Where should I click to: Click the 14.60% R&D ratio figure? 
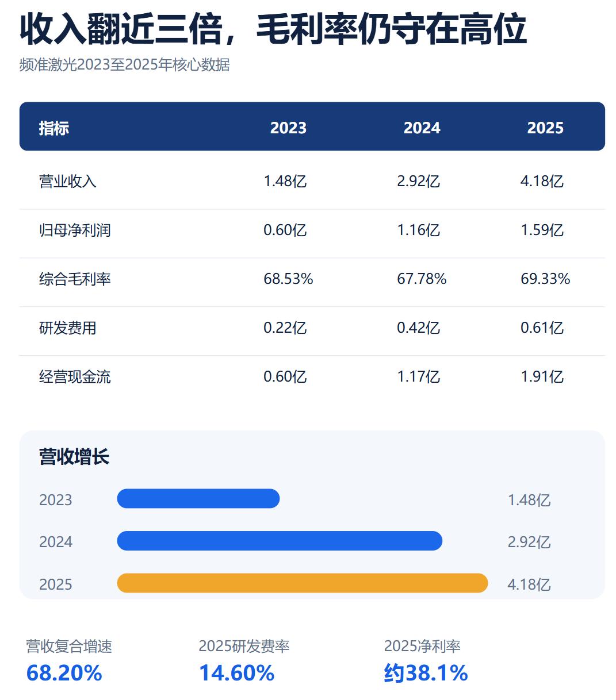(x=237, y=673)
